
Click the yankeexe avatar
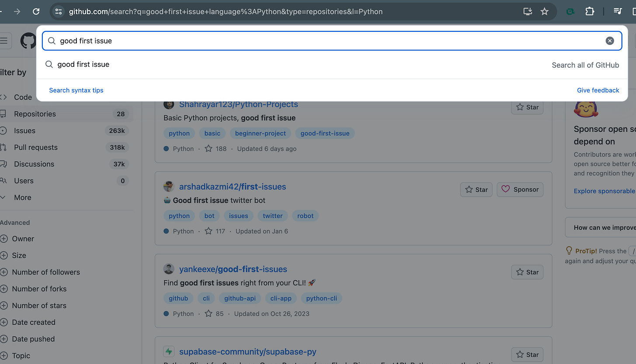[x=169, y=269]
